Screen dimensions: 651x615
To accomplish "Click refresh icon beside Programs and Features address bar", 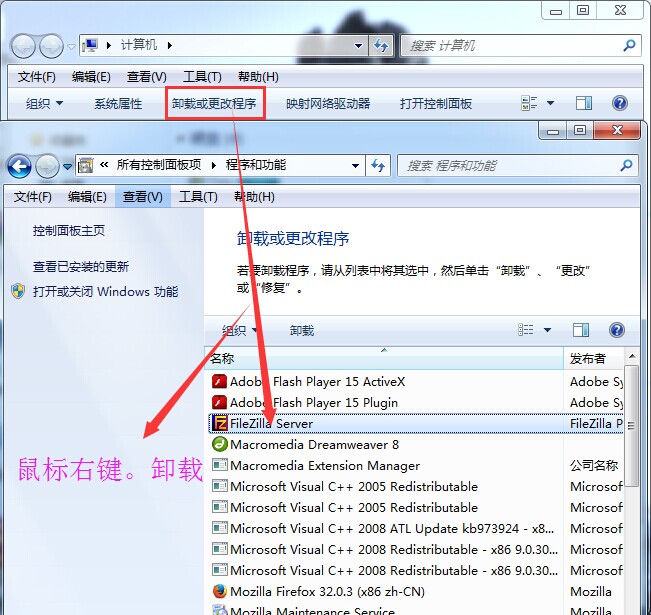I will pyautogui.click(x=378, y=166).
